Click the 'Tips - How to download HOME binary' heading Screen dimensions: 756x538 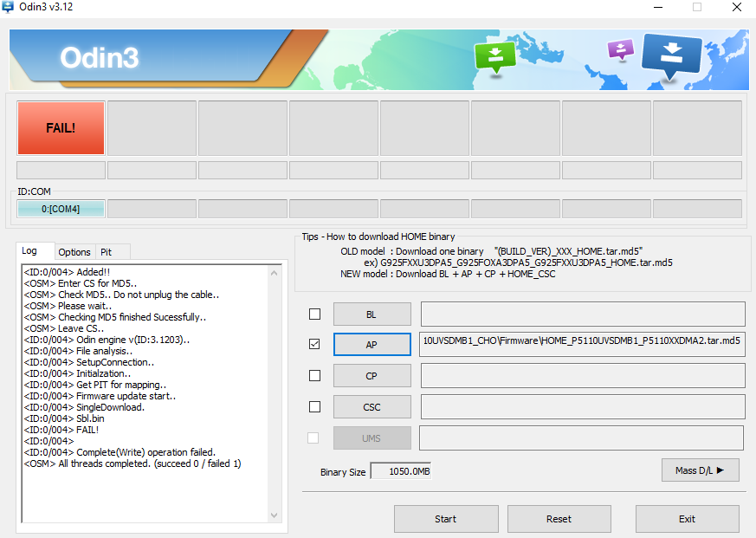(x=378, y=237)
